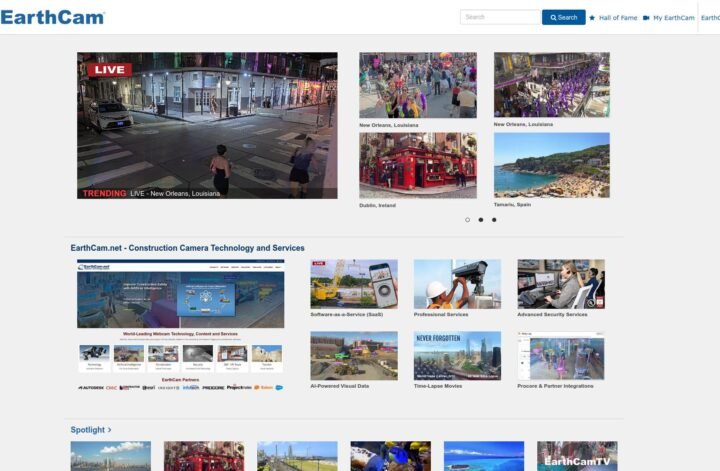Click the TRENDING LIVE - New Orleans caption
This screenshot has width=720, height=471.
(151, 193)
